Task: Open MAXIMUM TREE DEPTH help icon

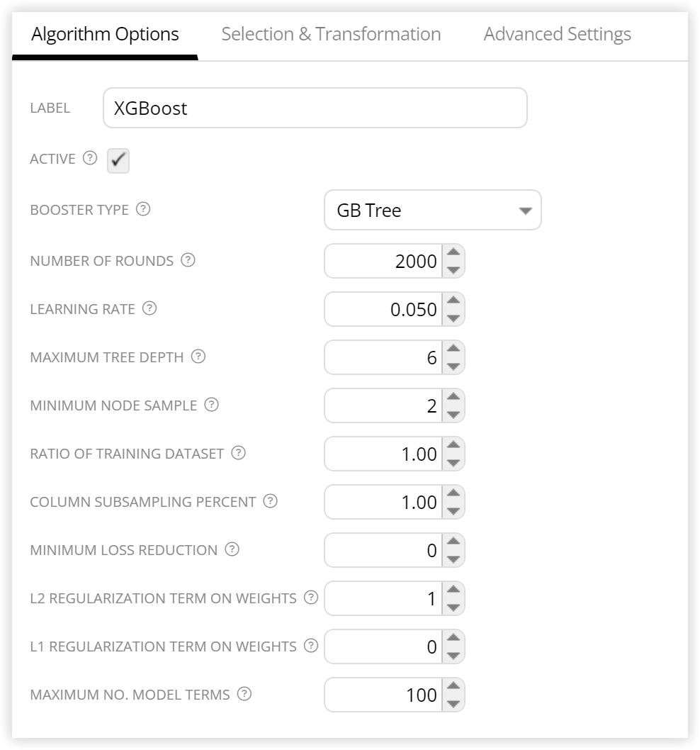Action: point(198,357)
